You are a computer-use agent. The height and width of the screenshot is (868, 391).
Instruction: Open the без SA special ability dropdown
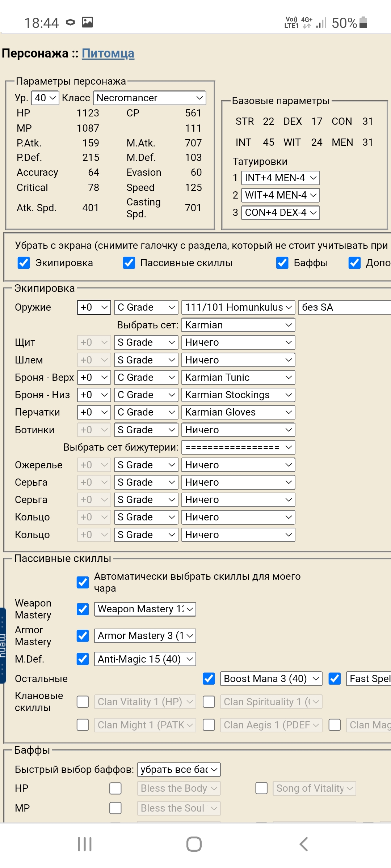(x=345, y=307)
